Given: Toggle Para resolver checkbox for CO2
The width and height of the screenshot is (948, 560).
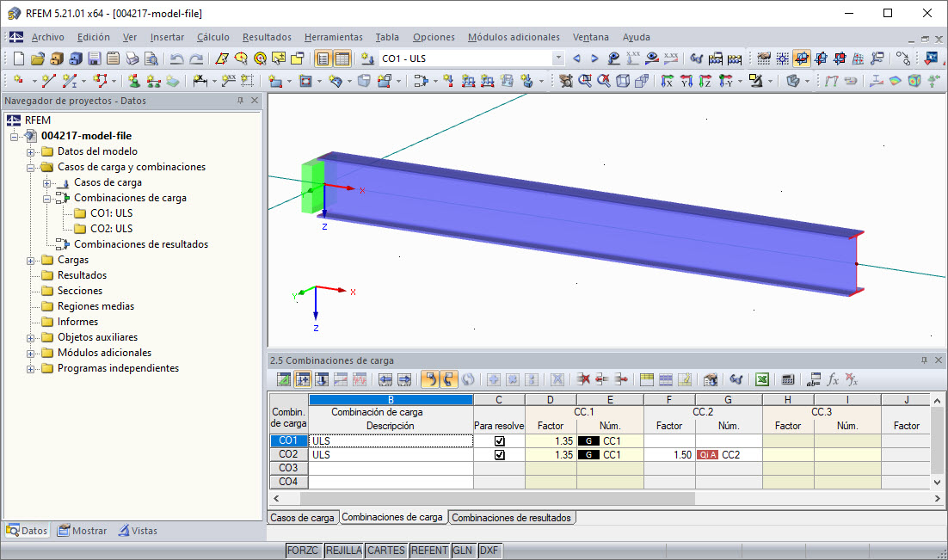Looking at the screenshot, I should 500,455.
